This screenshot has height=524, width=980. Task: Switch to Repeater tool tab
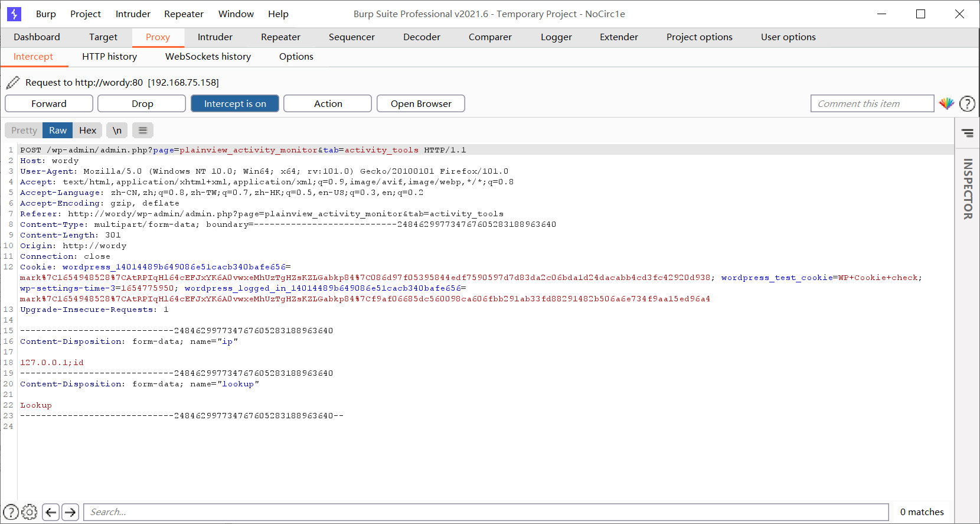(x=280, y=37)
